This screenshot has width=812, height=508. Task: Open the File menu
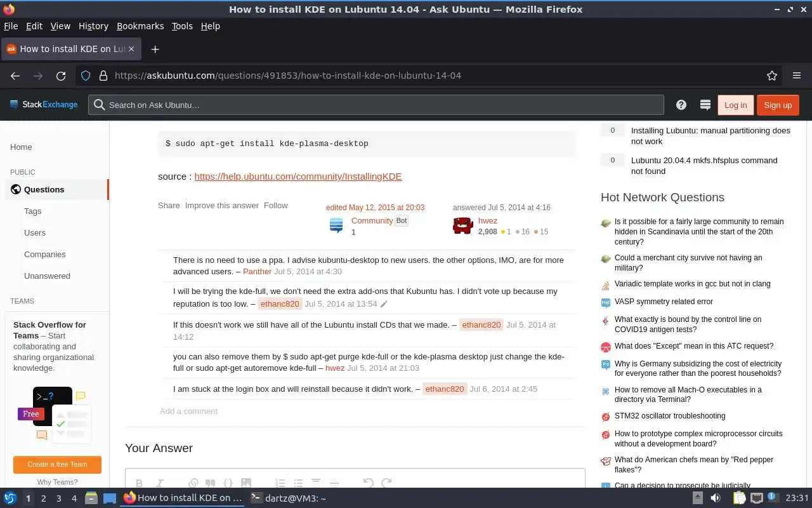pos(11,26)
